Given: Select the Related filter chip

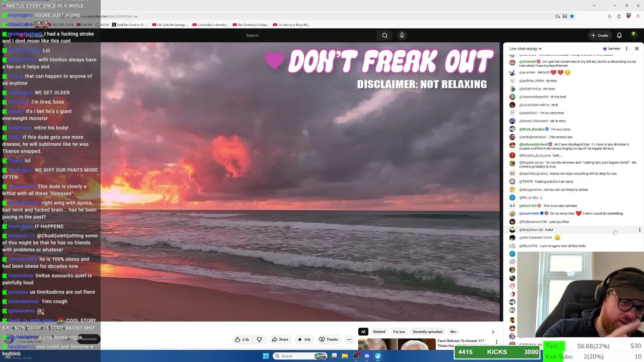Looking at the screenshot, I should pyautogui.click(x=379, y=332).
